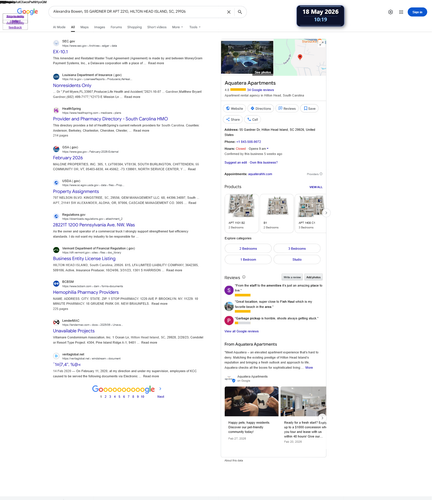Open the Google apps grid icon
437x500 pixels.
(x=401, y=12)
